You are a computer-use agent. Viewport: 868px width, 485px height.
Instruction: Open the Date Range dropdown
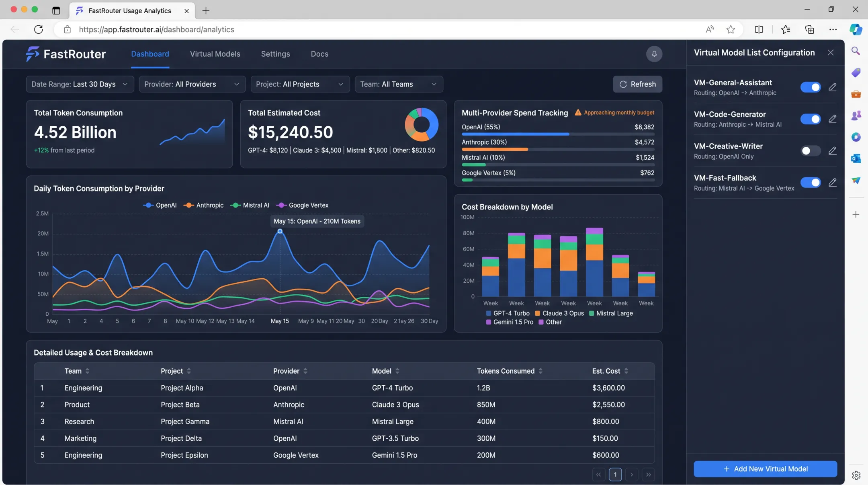(x=80, y=84)
